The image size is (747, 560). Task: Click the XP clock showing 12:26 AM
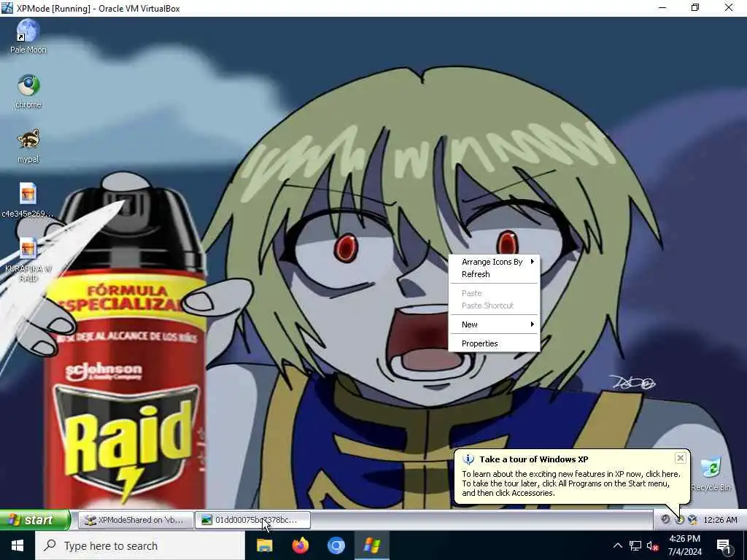point(720,520)
